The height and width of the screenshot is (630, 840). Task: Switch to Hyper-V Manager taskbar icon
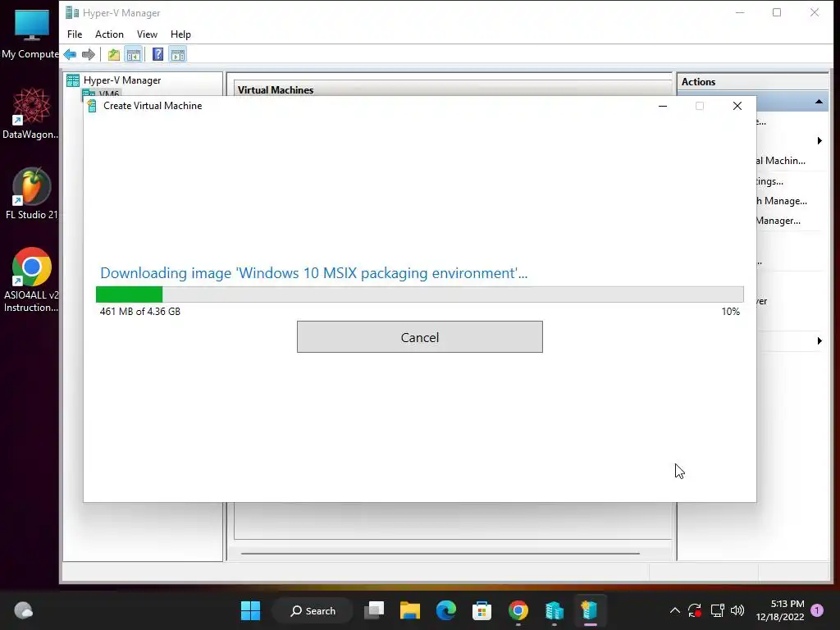[x=554, y=610]
